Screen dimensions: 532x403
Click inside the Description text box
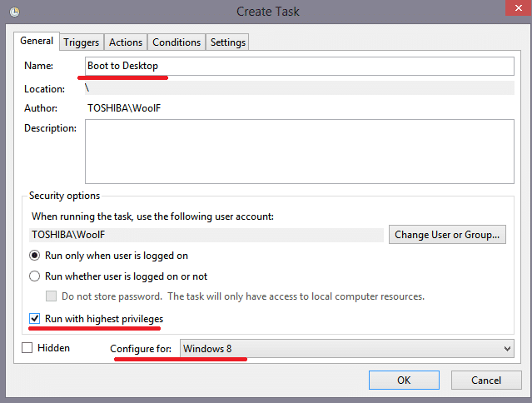(300, 152)
